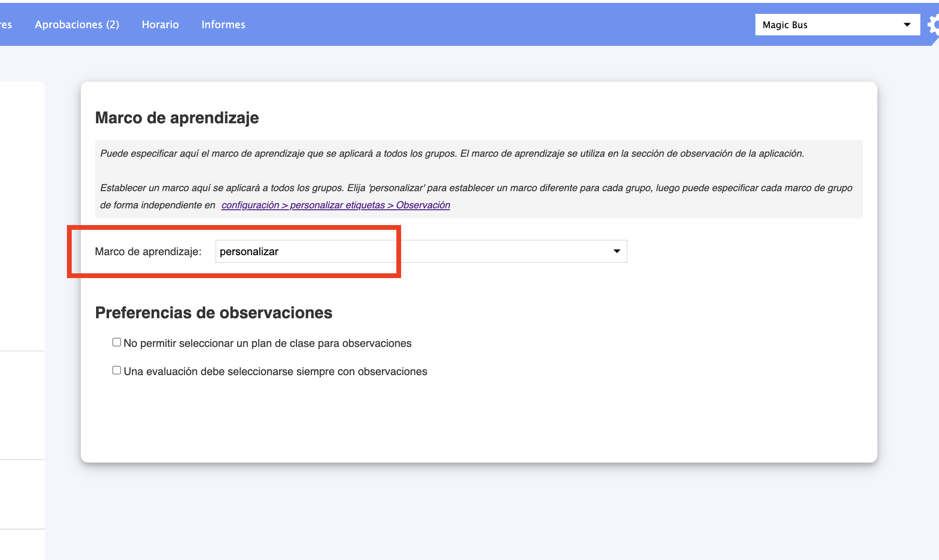The height and width of the screenshot is (560, 939).
Task: Click the 'Preferencias de observaciones' heading
Action: tap(214, 312)
